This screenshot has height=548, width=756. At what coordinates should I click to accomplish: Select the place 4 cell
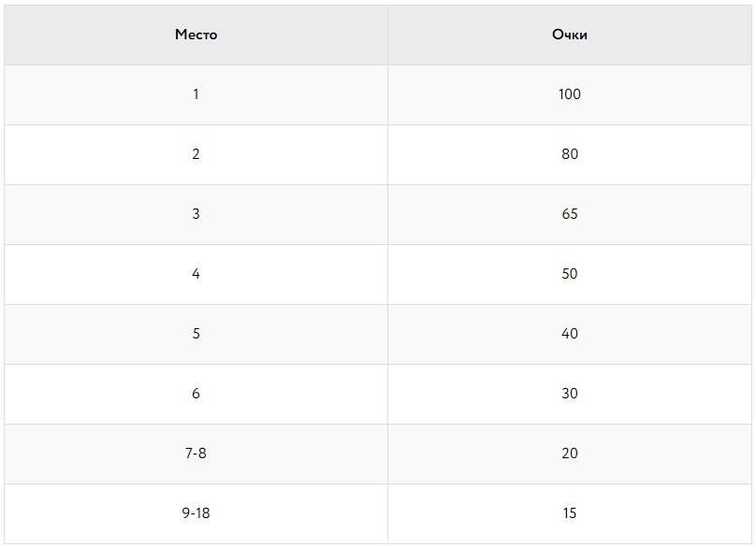[196, 274]
